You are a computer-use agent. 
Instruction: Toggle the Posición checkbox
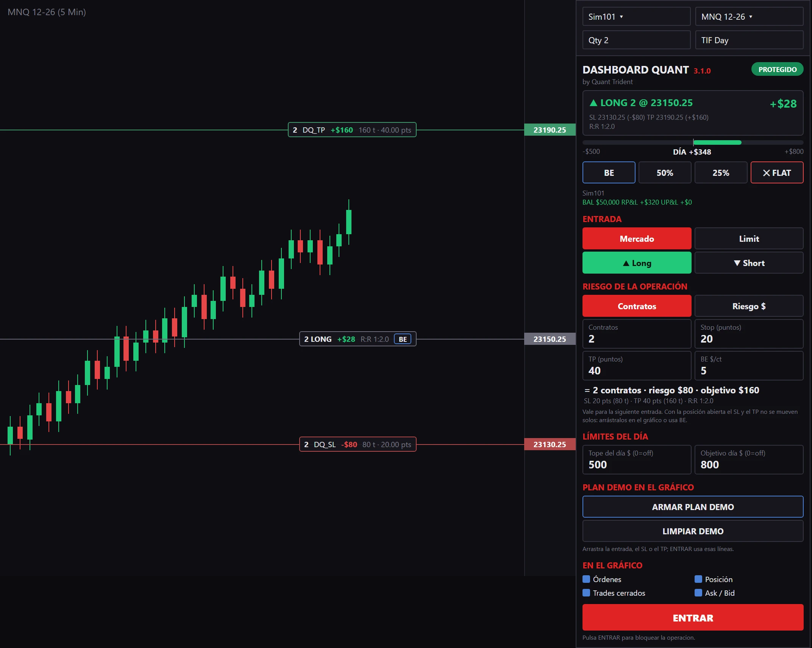coord(698,579)
